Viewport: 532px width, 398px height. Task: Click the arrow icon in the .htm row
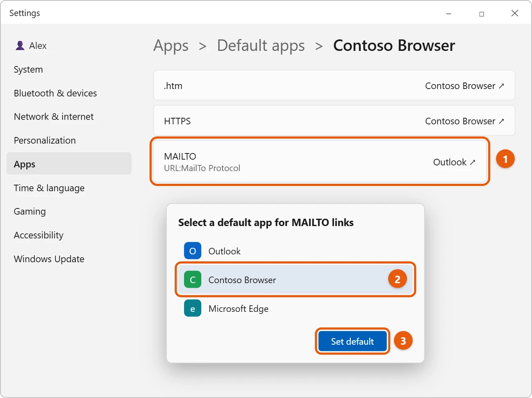[501, 86]
